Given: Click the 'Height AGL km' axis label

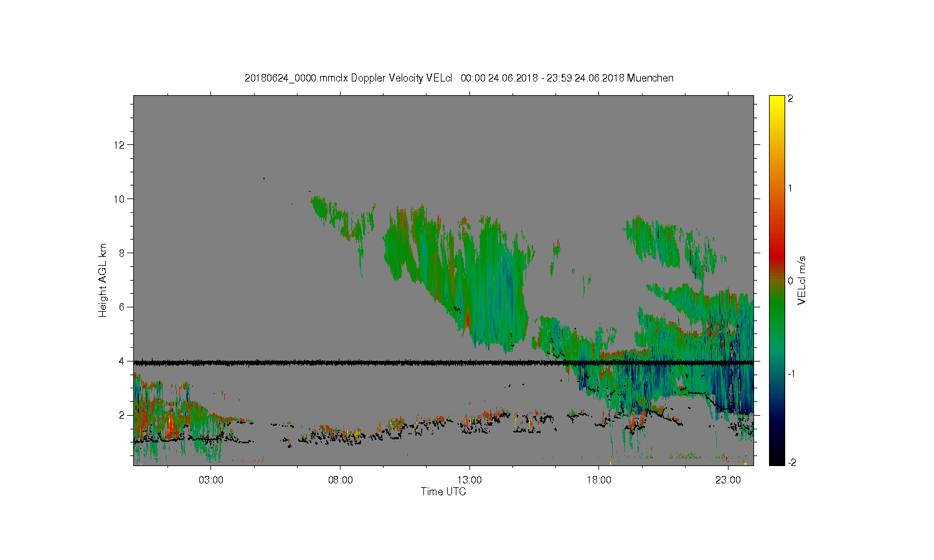Looking at the screenshot, I should [x=103, y=280].
